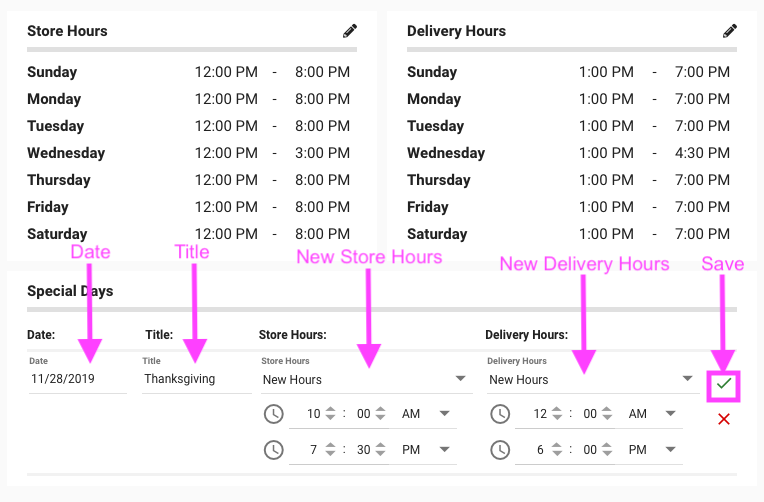Open the Delivery Hours 'New Hours' dropdown
The width and height of the screenshot is (764, 502).
pyautogui.click(x=593, y=380)
